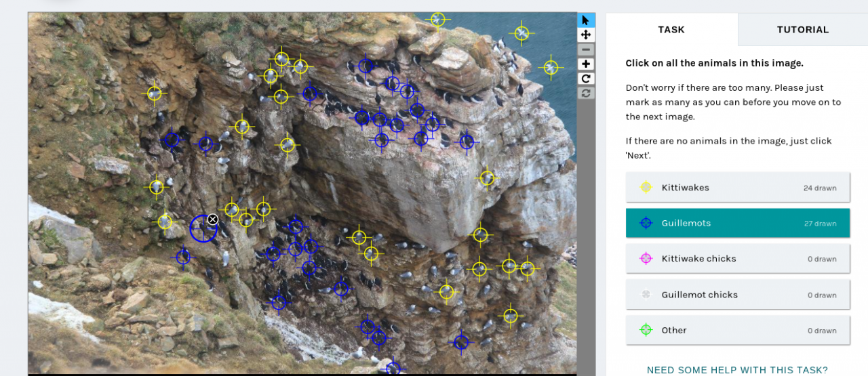868x376 pixels.
Task: Click the '24 drawn' Kittiwakes count
Action: point(820,188)
